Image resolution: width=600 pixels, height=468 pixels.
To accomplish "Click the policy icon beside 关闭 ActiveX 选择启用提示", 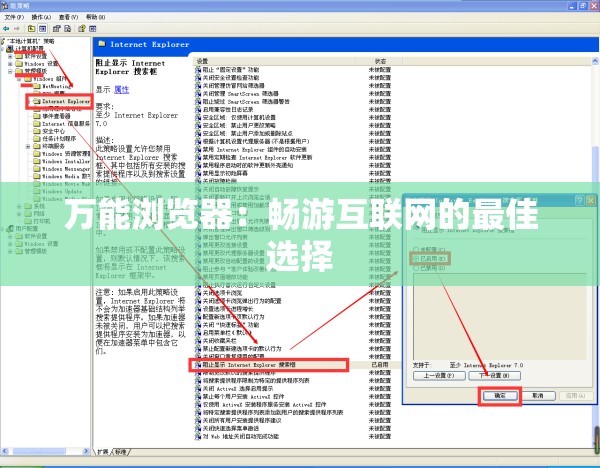I will pyautogui.click(x=198, y=388).
